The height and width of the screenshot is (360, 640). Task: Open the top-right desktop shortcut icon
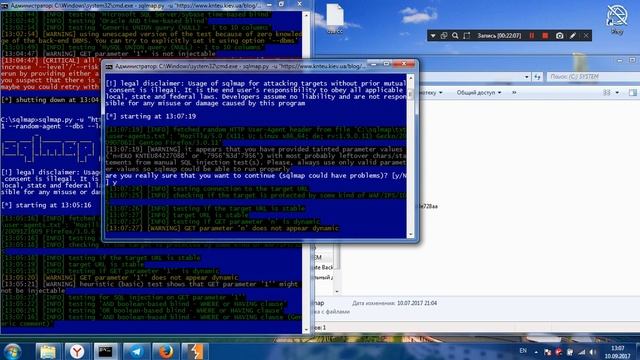(x=617, y=19)
